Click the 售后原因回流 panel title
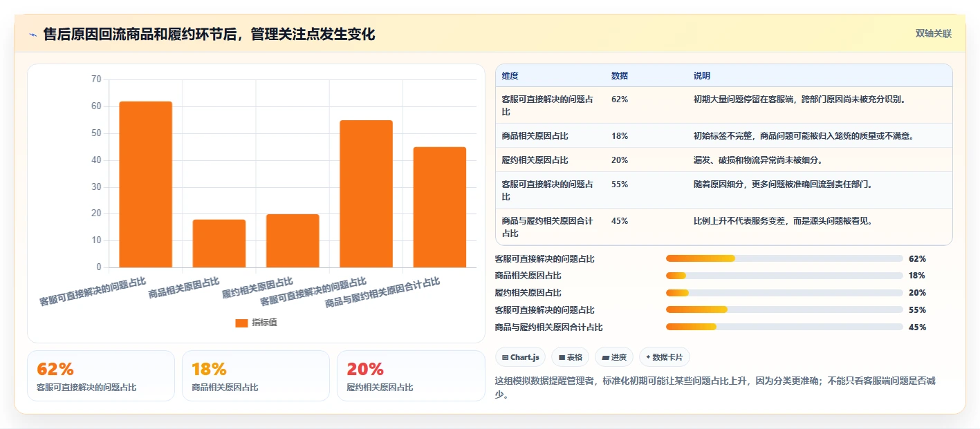This screenshot has width=980, height=429. tap(209, 34)
